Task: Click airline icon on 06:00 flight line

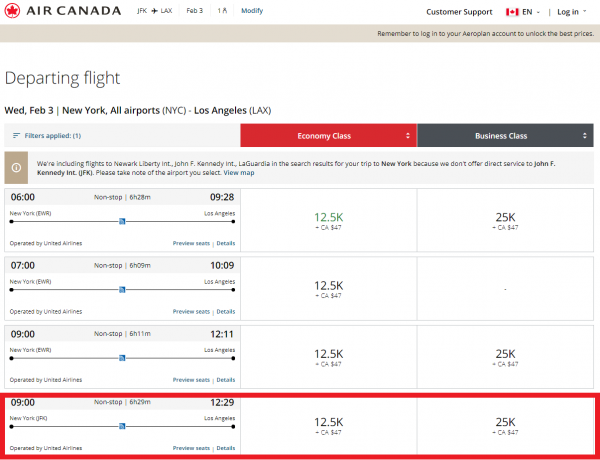Action: pos(122,221)
